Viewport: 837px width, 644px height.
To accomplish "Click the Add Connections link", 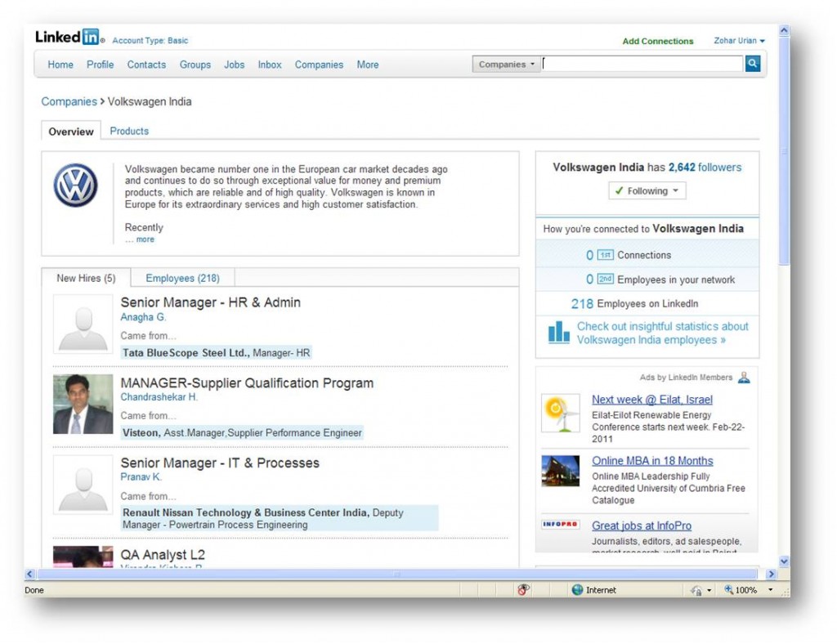I will pos(658,41).
